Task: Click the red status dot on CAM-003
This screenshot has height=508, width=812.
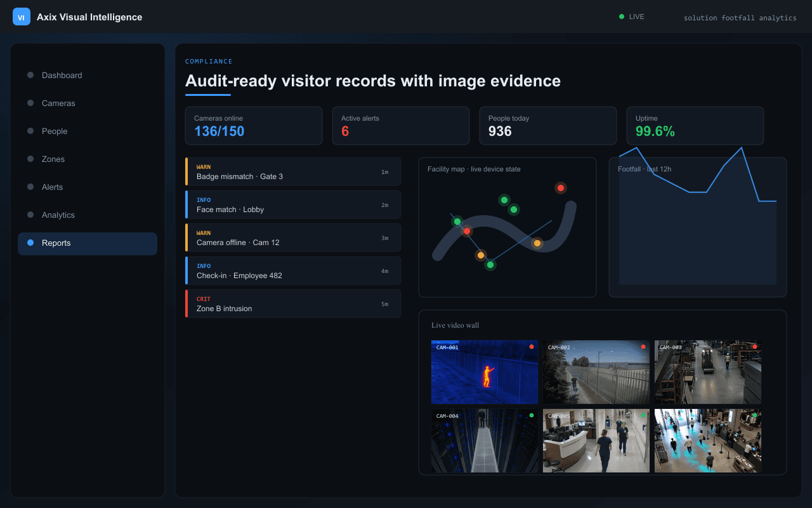Action: coord(755,347)
